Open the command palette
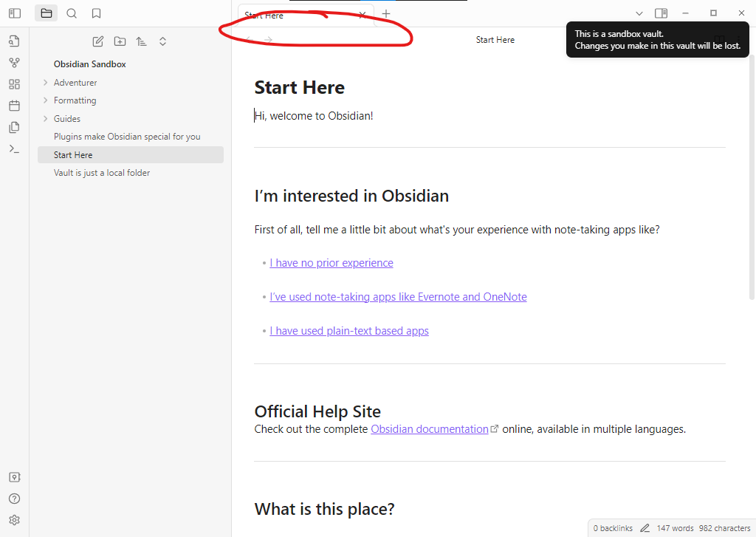Image resolution: width=756 pixels, height=537 pixels. point(14,148)
